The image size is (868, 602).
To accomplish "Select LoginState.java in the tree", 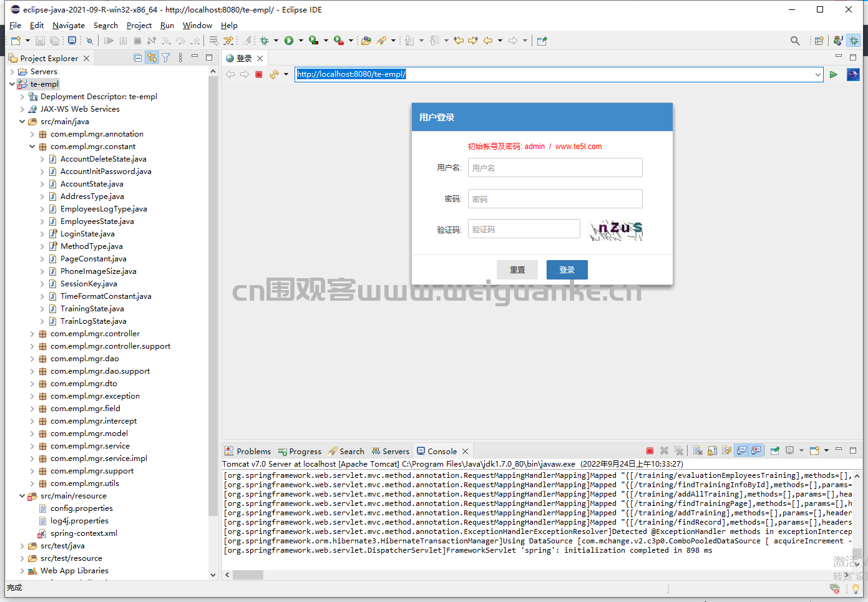I will click(87, 234).
